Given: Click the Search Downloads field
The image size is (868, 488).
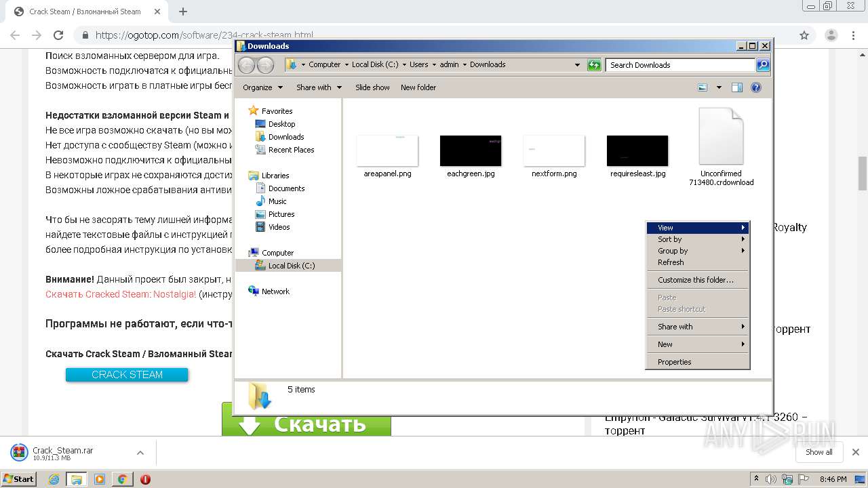Looking at the screenshot, I should coord(680,65).
